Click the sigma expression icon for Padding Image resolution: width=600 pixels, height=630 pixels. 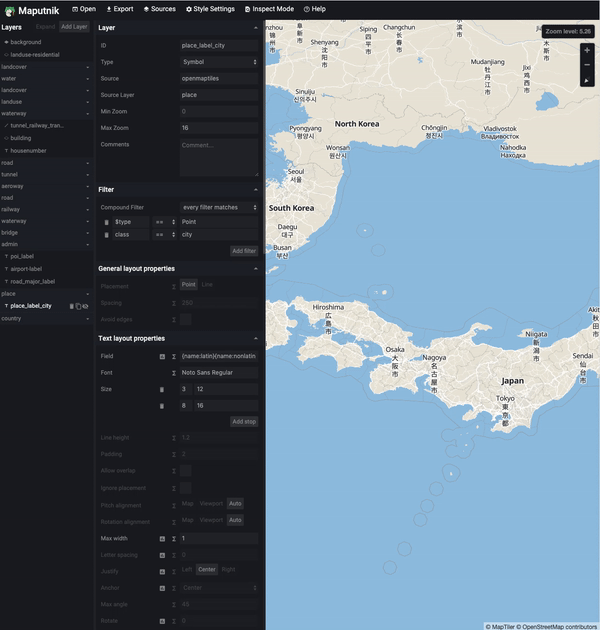[174, 454]
